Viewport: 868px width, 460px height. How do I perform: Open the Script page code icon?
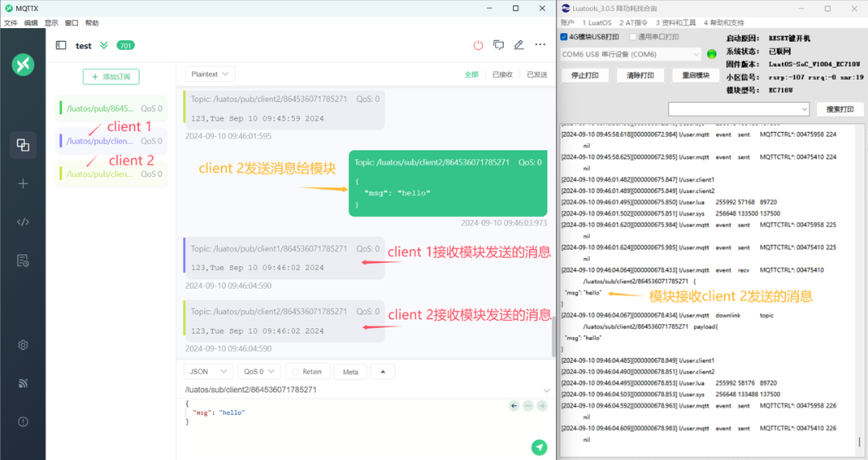tap(23, 222)
